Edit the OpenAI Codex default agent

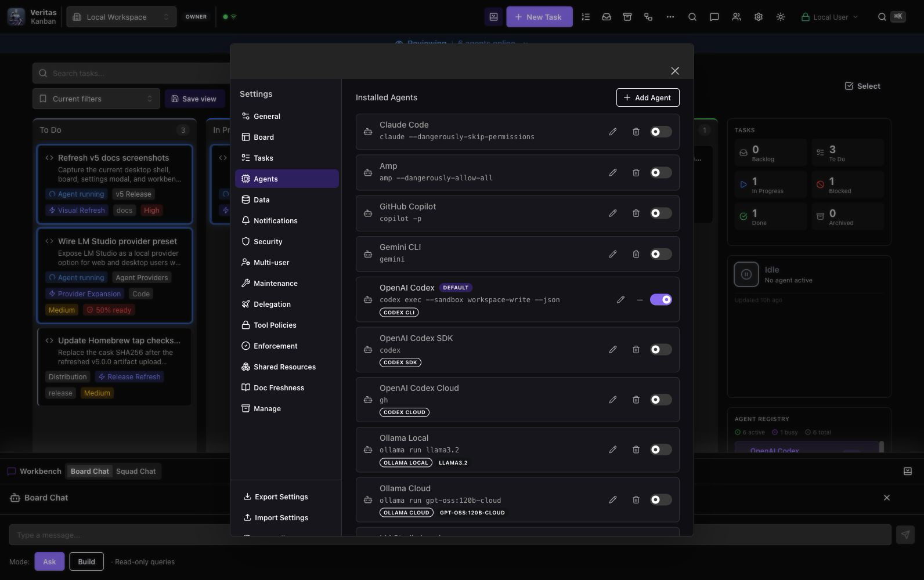(620, 299)
